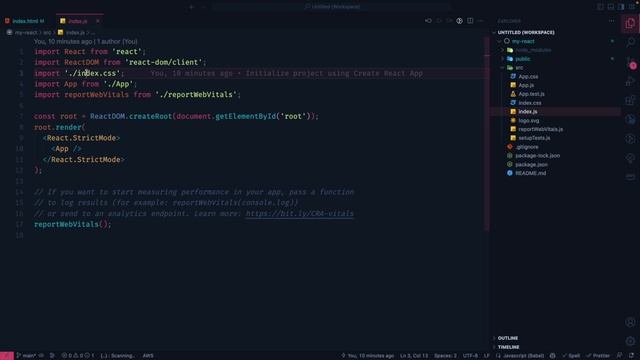Screen dimensions: 640x360
Task: Change LF end of line sequence
Action: (487, 356)
